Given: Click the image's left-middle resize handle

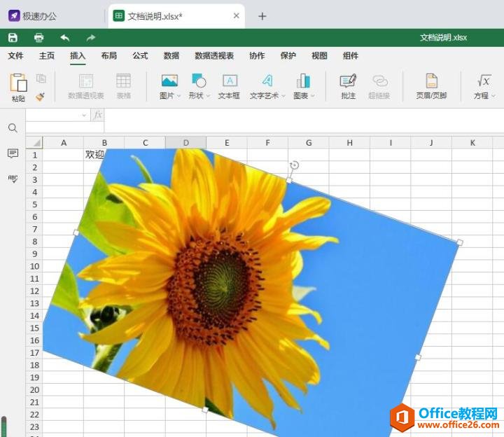Looking at the screenshot, I should coord(76,233).
